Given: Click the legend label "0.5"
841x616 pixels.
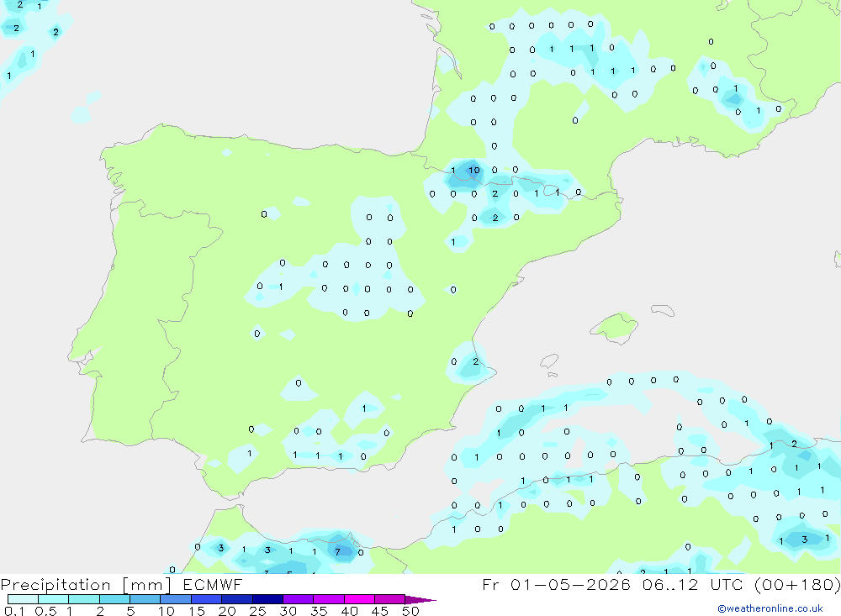Looking at the screenshot, I should (45, 611).
